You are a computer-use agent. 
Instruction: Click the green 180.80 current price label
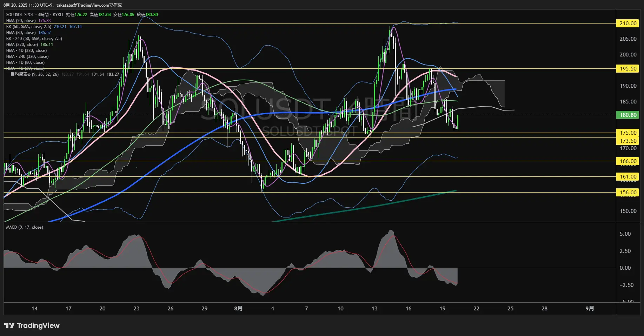(x=628, y=115)
